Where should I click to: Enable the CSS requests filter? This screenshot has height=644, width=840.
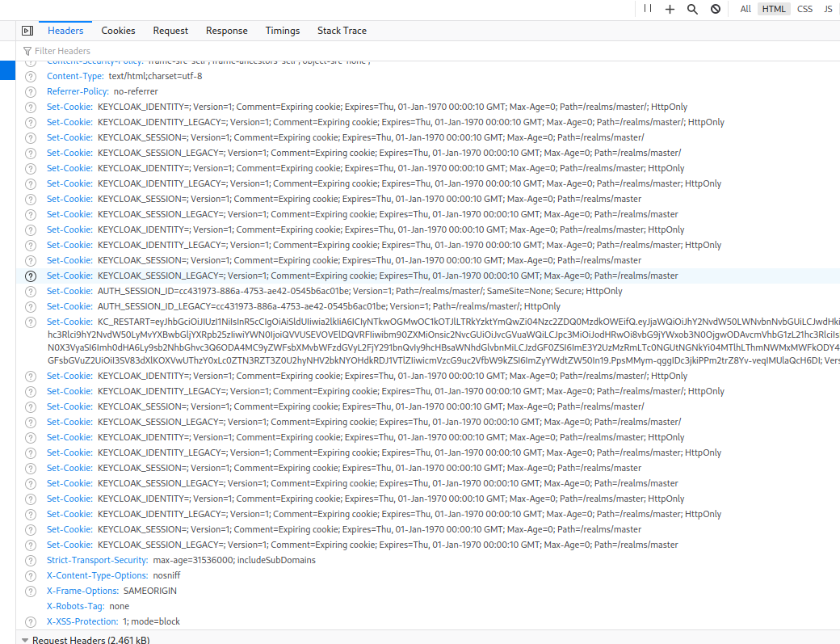tap(804, 9)
